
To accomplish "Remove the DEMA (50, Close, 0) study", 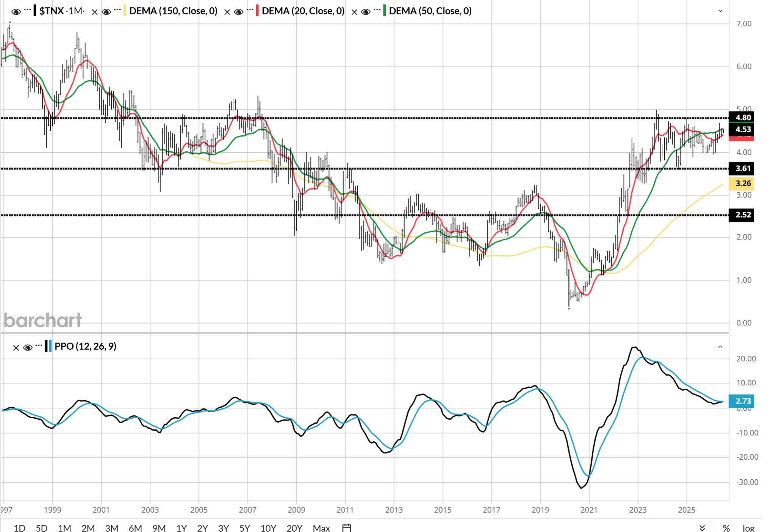I will pyautogui.click(x=354, y=12).
